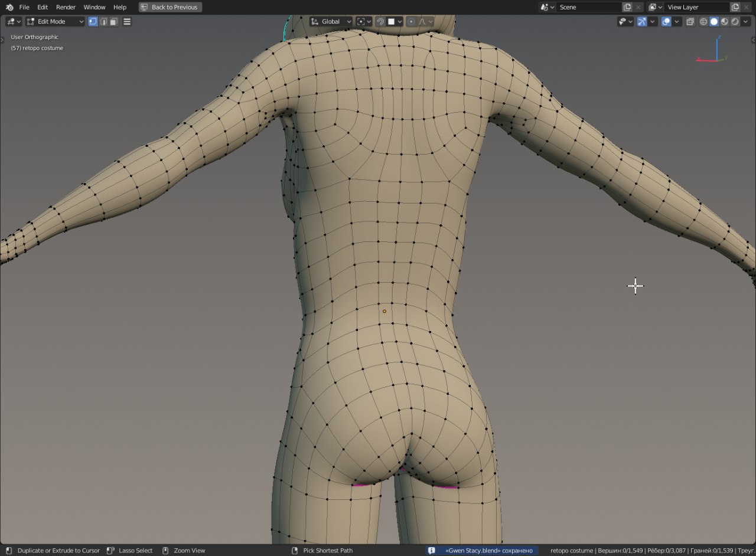
Task: Click the "Zoom View" status hint
Action: tap(189, 550)
